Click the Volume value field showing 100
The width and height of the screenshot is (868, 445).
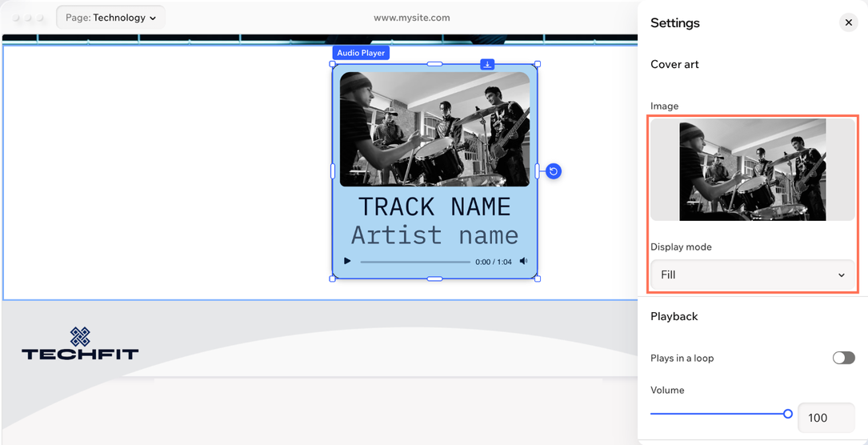coord(826,418)
